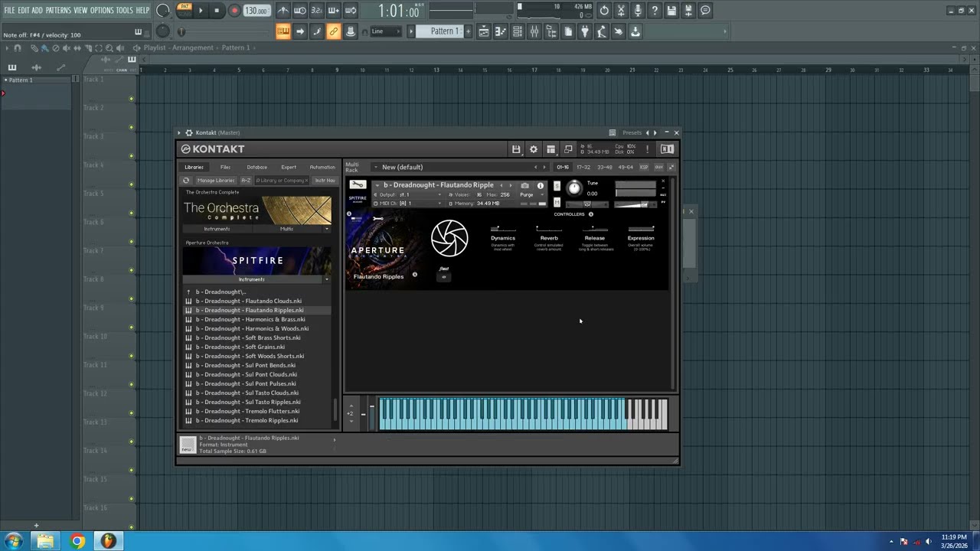This screenshot has width=980, height=551.
Task: Click the instrument wrench edit icon
Action: [x=358, y=184]
